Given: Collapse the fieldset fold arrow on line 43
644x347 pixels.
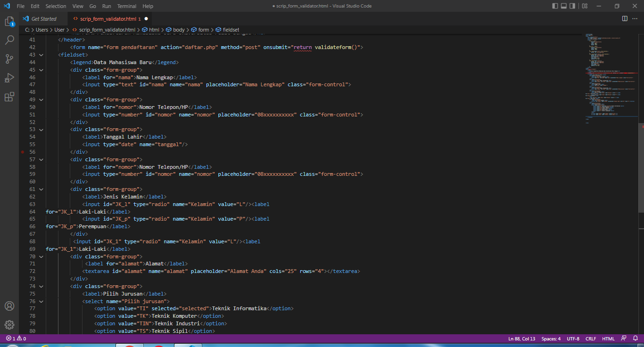Looking at the screenshot, I should click(x=41, y=54).
